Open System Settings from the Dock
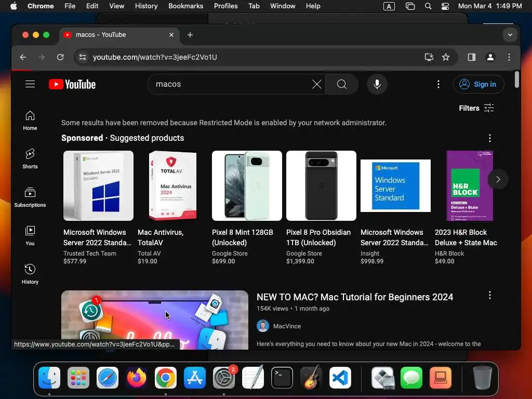Viewport: 532px width, 399px height. click(x=224, y=378)
